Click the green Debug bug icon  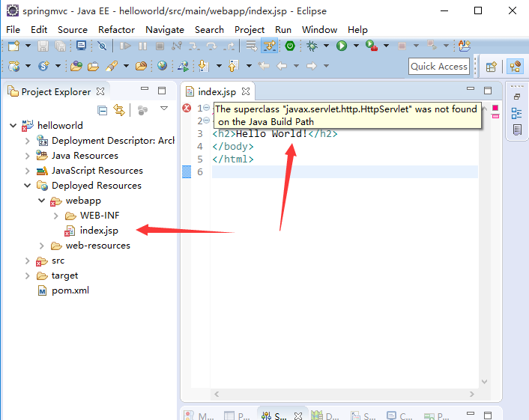coord(312,46)
